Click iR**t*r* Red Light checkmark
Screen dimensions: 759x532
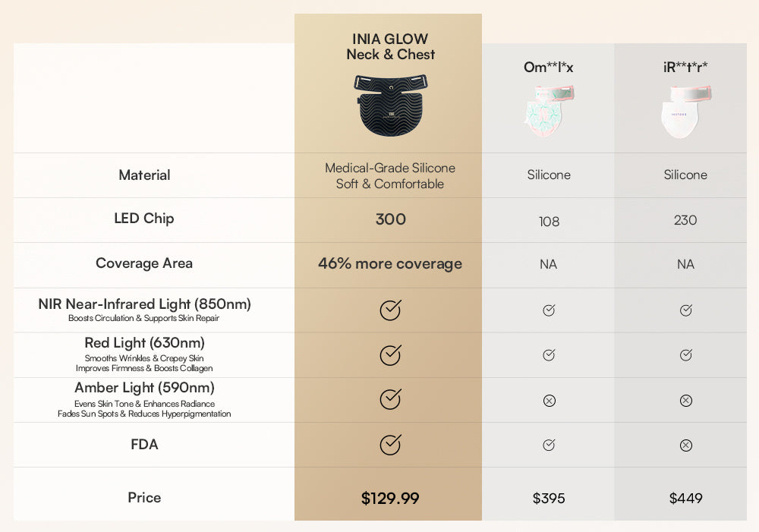point(686,355)
